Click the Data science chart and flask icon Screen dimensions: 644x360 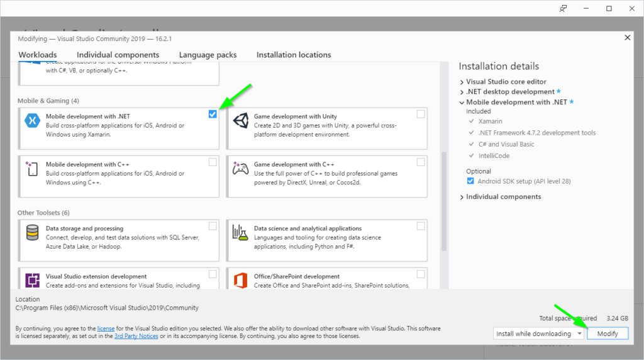240,233
